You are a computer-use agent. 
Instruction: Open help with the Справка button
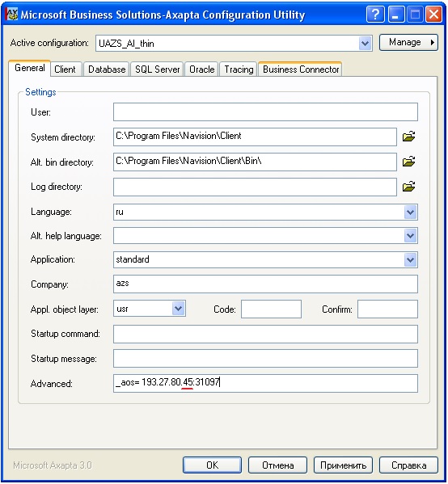(408, 465)
